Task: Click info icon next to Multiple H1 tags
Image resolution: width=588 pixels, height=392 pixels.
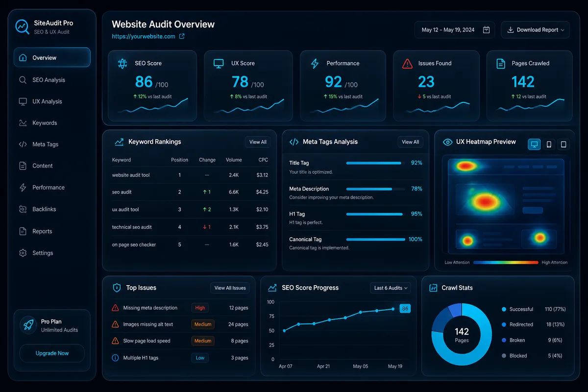Action: click(115, 358)
